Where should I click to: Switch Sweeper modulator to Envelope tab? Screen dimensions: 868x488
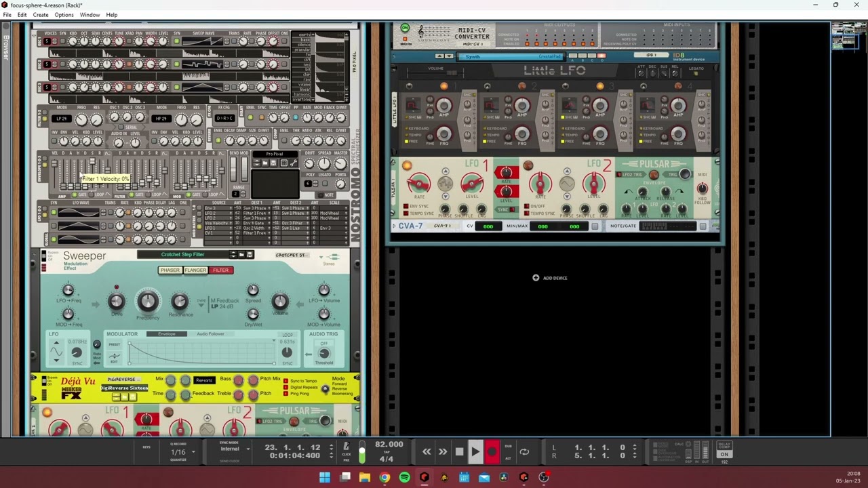167,334
